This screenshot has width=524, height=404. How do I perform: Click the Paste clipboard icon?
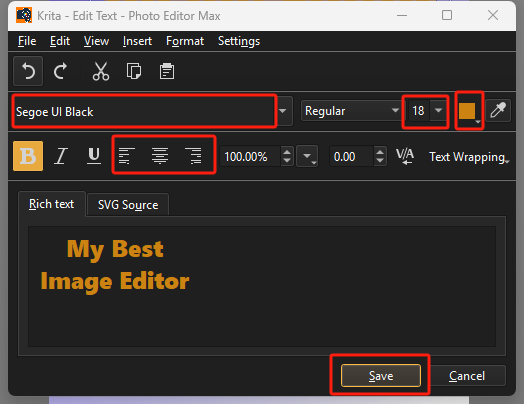coord(166,71)
